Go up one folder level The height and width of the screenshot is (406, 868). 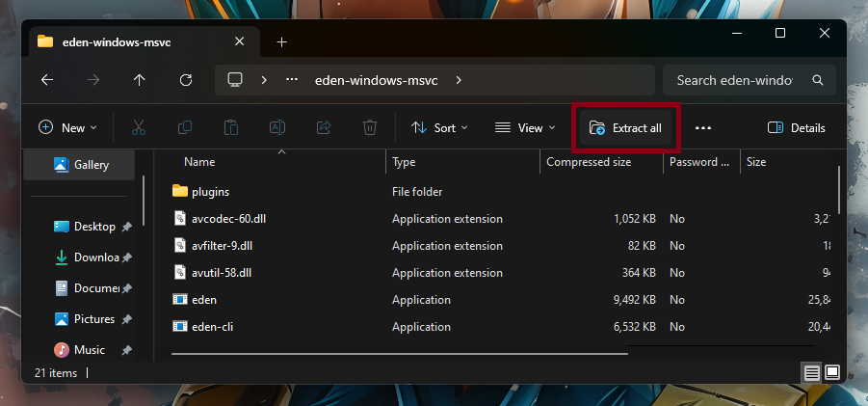click(x=140, y=80)
